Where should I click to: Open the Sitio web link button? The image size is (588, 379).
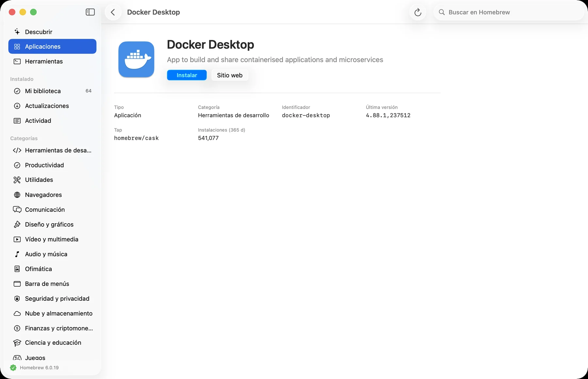tap(230, 75)
